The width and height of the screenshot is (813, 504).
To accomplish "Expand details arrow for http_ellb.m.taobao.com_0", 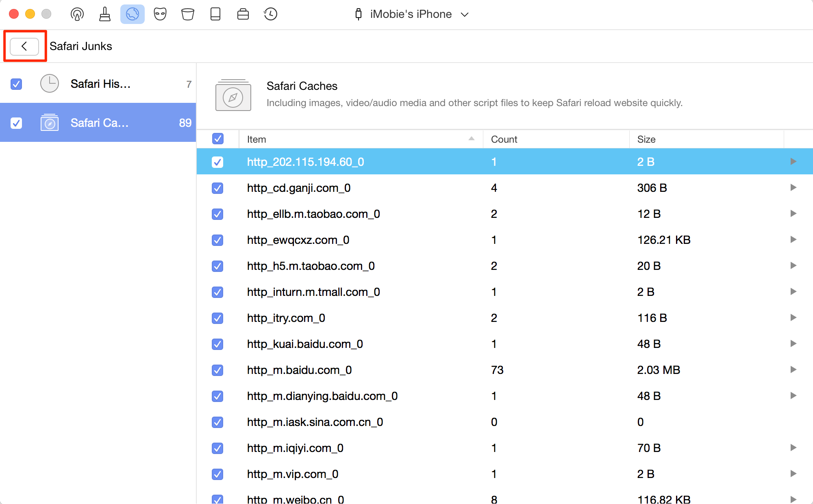I will pyautogui.click(x=793, y=213).
